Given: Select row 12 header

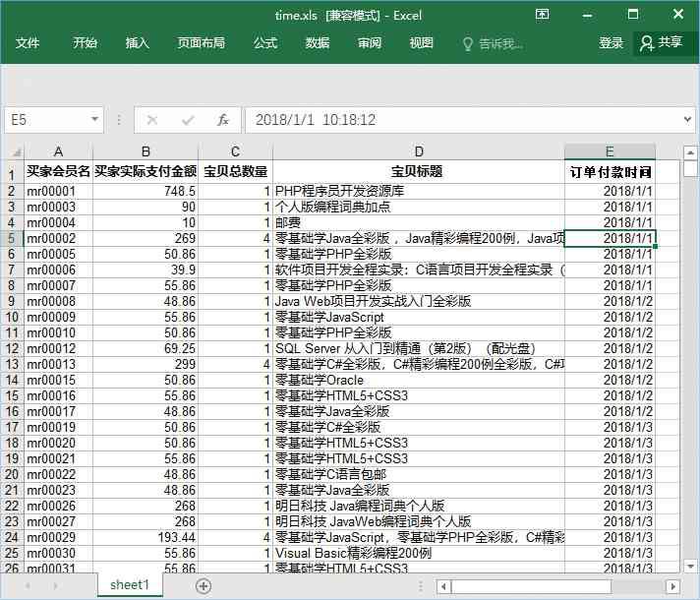Looking at the screenshot, I should (x=12, y=348).
